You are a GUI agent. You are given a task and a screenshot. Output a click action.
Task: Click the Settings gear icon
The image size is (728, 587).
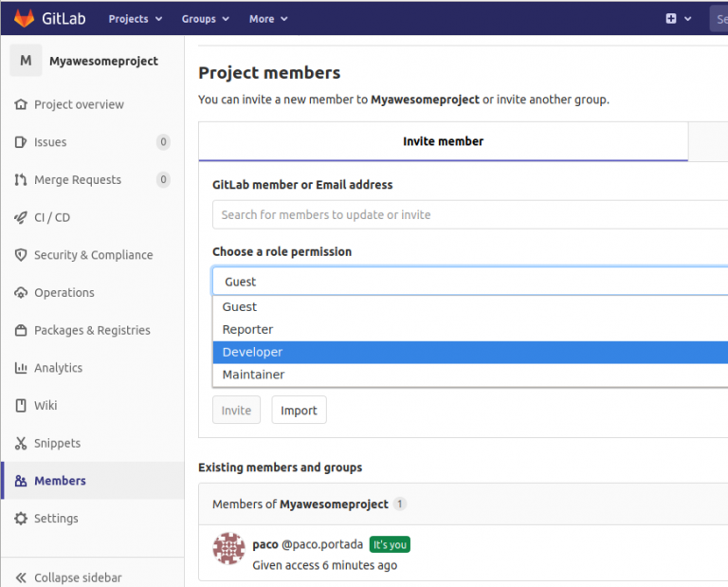(x=21, y=519)
